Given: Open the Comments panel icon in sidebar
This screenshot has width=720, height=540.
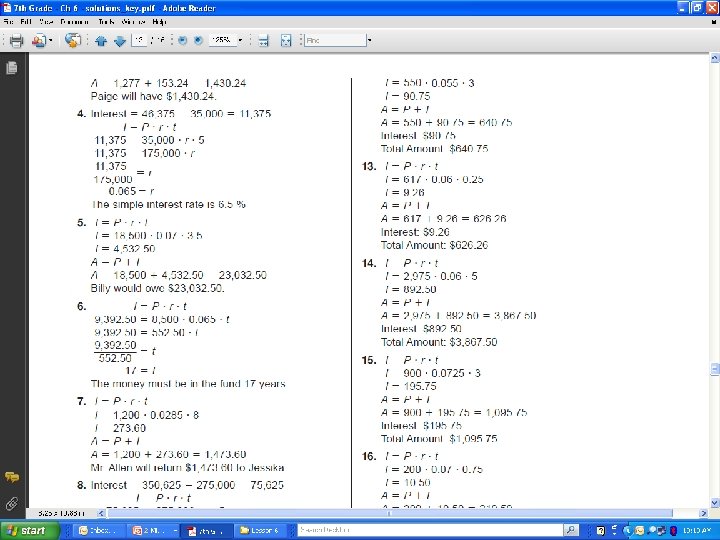Looking at the screenshot, I should [12, 477].
